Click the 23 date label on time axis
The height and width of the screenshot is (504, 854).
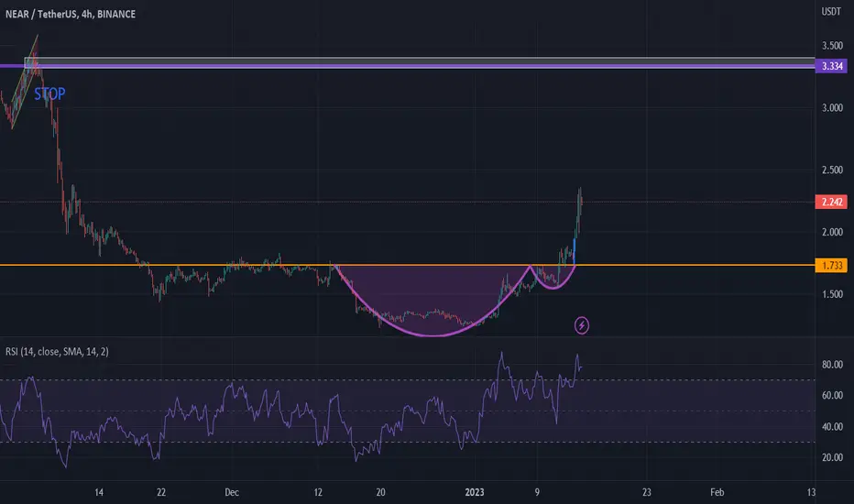pyautogui.click(x=647, y=493)
